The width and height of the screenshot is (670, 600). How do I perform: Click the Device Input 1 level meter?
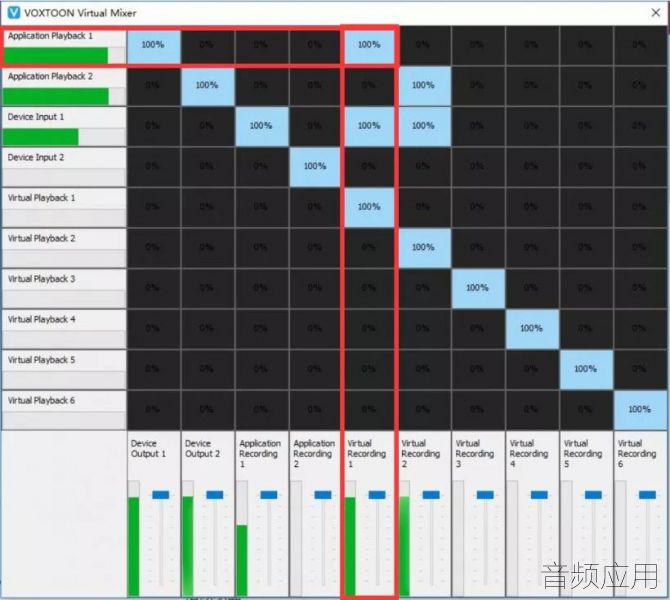tap(64, 137)
